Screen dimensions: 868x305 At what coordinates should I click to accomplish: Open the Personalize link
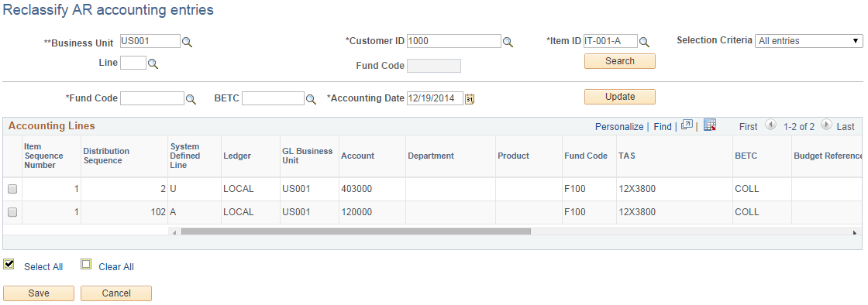619,126
